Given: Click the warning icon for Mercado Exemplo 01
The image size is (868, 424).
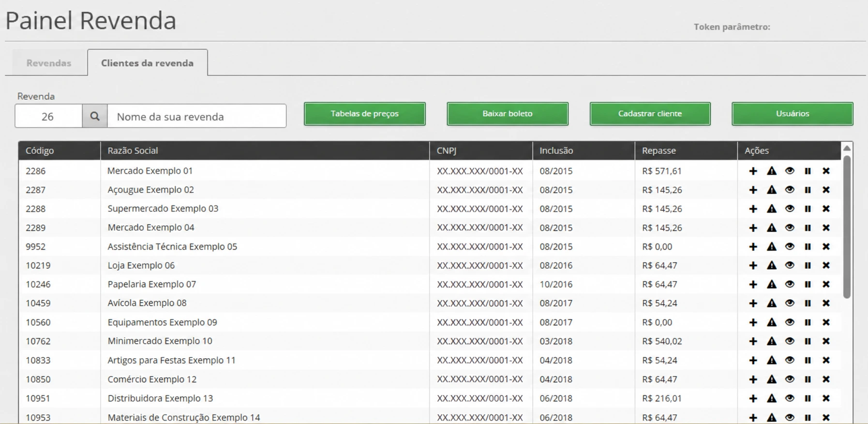Looking at the screenshot, I should [x=772, y=171].
